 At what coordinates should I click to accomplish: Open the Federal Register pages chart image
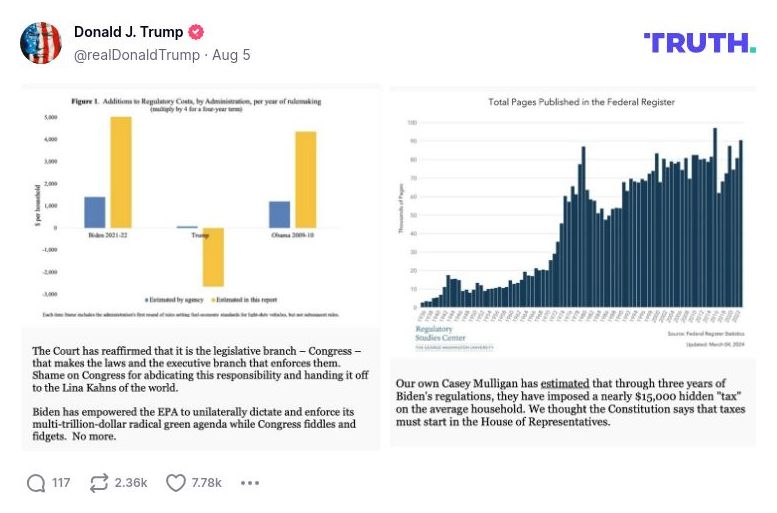point(573,215)
